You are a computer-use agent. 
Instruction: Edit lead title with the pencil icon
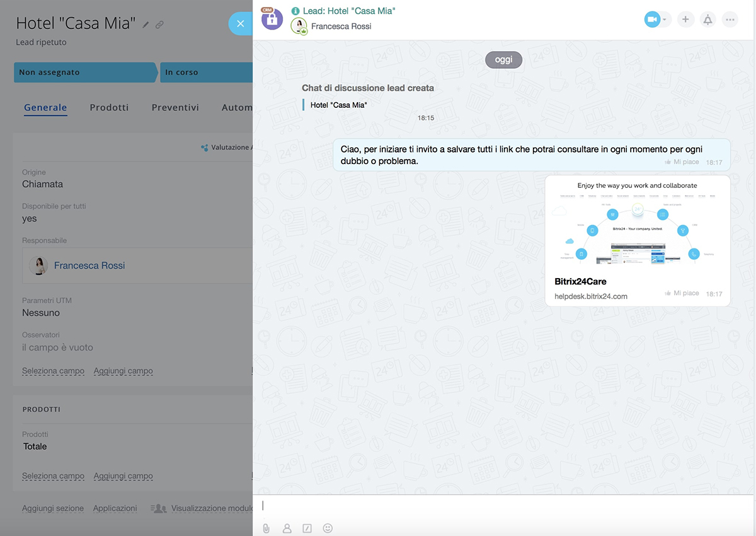146,25
